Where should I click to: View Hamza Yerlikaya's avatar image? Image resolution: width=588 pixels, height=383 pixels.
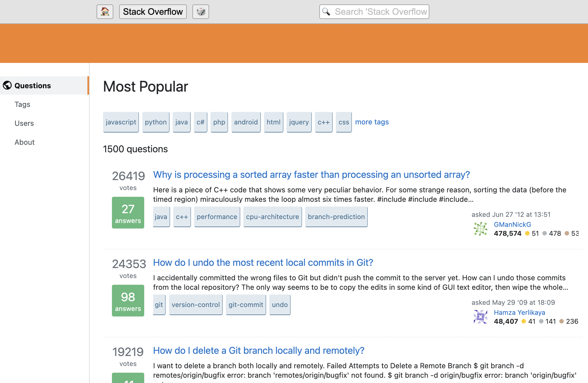click(481, 317)
